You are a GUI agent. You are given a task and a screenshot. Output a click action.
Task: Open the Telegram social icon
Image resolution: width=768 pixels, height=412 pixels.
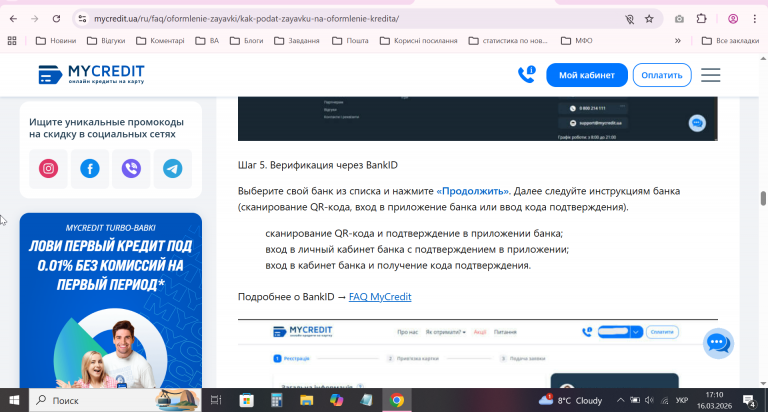pyautogui.click(x=172, y=169)
